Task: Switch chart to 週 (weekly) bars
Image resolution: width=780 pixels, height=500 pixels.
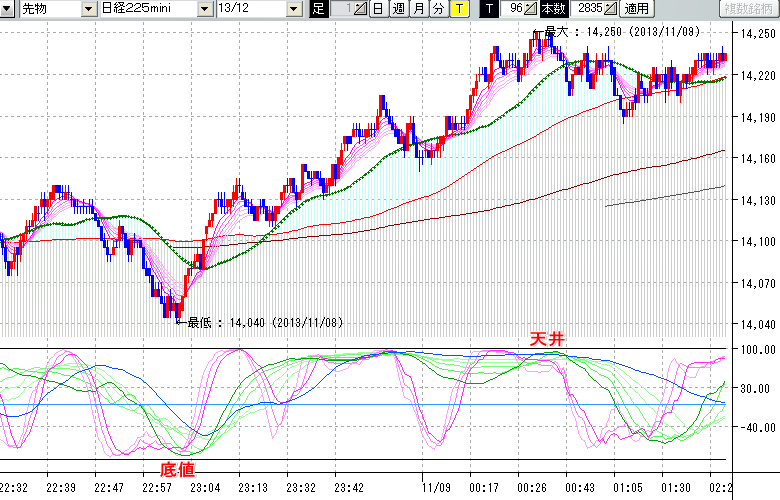Action: pos(398,9)
